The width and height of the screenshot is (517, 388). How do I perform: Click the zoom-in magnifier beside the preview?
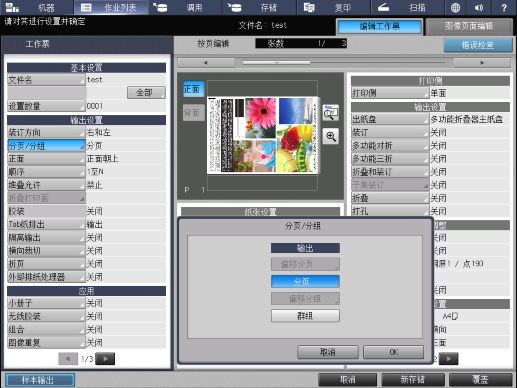click(331, 136)
